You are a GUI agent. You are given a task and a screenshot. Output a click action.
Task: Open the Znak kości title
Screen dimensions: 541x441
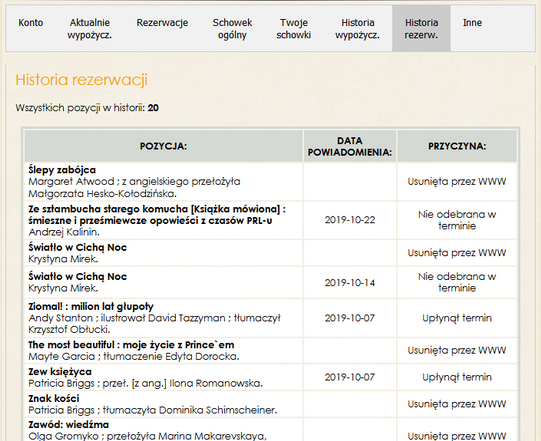(54, 399)
